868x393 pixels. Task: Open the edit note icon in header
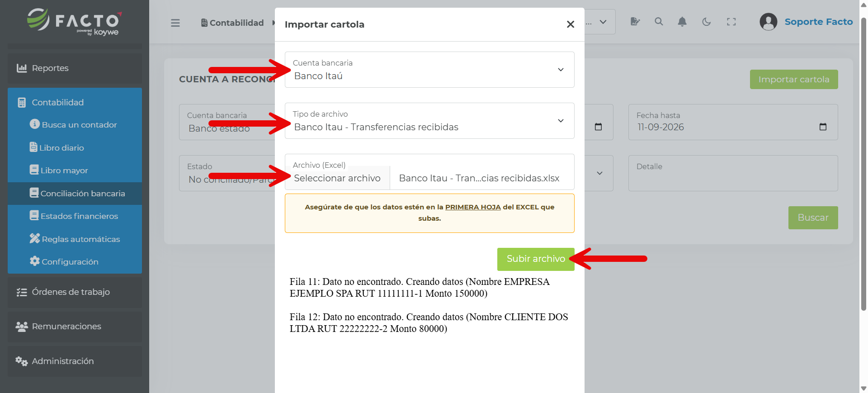click(x=635, y=21)
